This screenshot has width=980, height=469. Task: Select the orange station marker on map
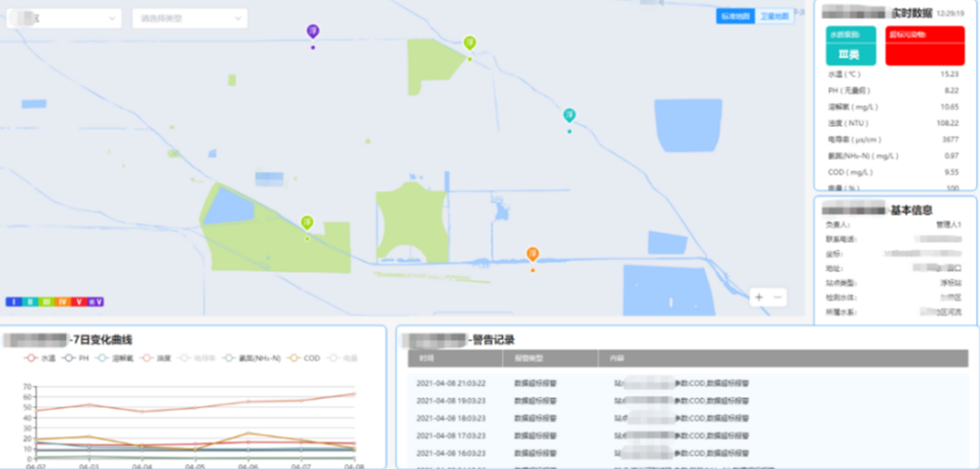(x=532, y=254)
